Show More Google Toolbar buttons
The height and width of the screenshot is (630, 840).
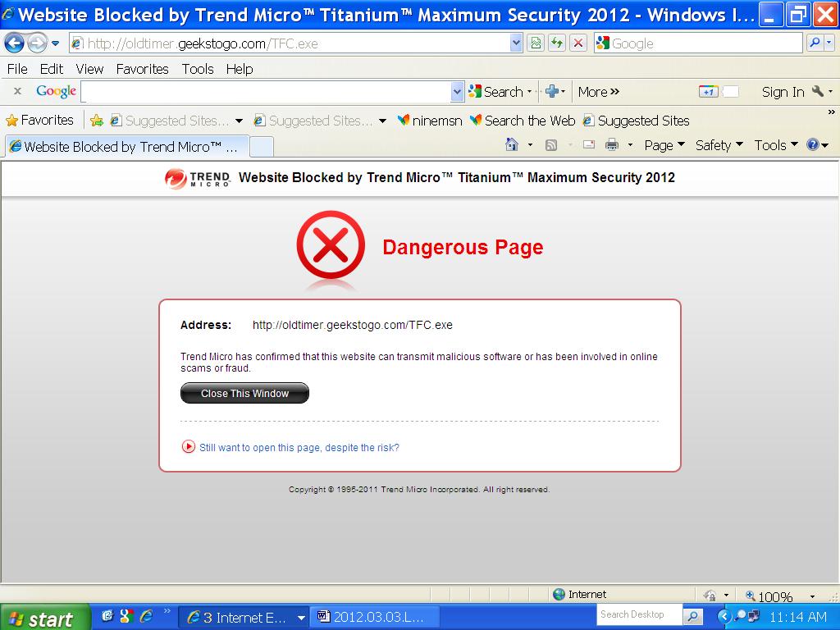(598, 92)
